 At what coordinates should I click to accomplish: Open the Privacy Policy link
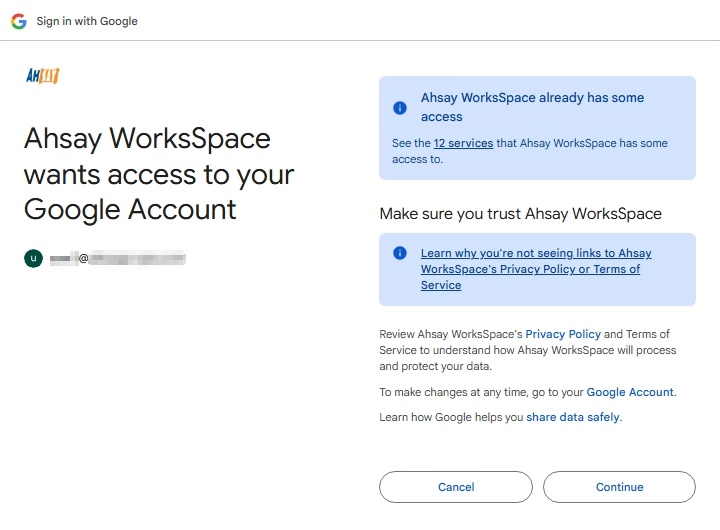point(563,334)
